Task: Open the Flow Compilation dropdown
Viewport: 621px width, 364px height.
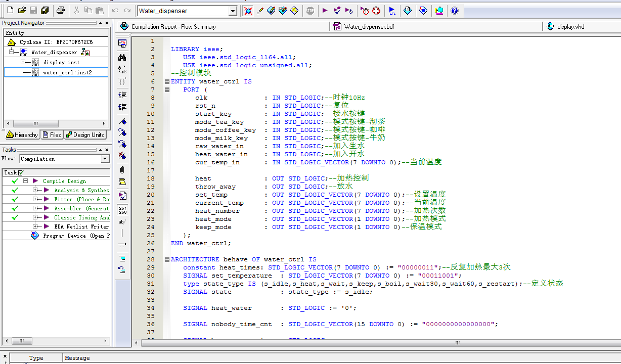Action: pyautogui.click(x=105, y=159)
